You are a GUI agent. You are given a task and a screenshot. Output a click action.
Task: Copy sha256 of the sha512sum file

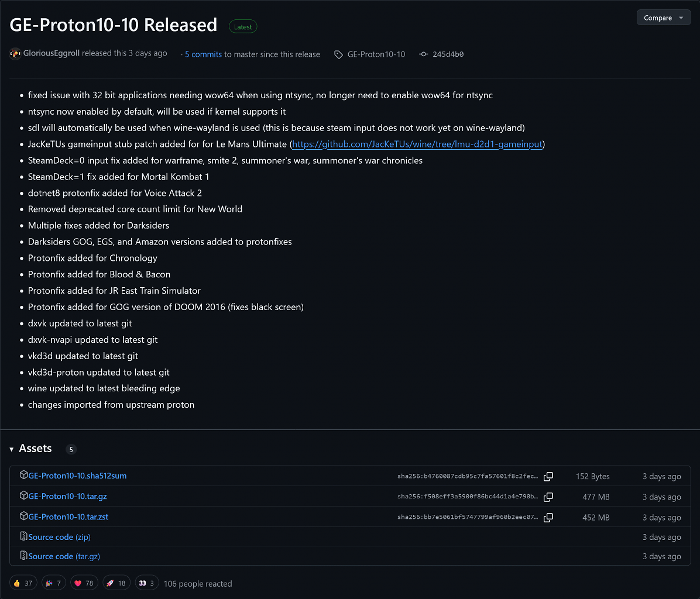click(x=548, y=476)
